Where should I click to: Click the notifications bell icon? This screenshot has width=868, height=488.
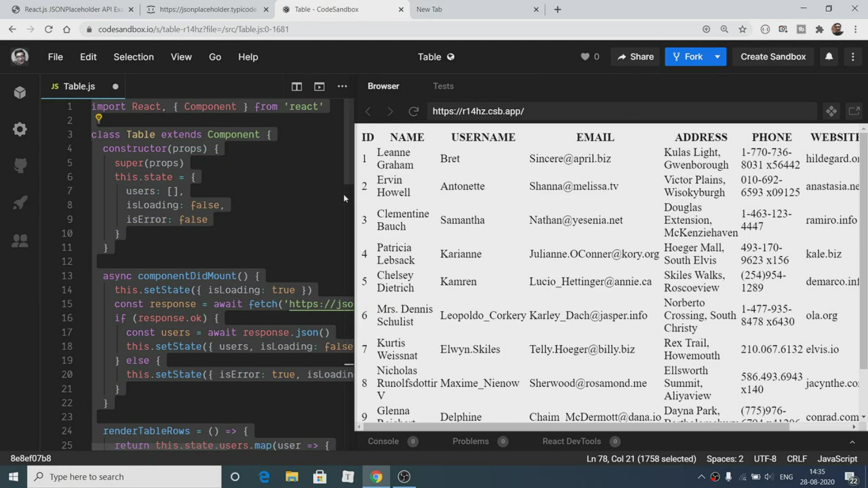click(x=829, y=56)
